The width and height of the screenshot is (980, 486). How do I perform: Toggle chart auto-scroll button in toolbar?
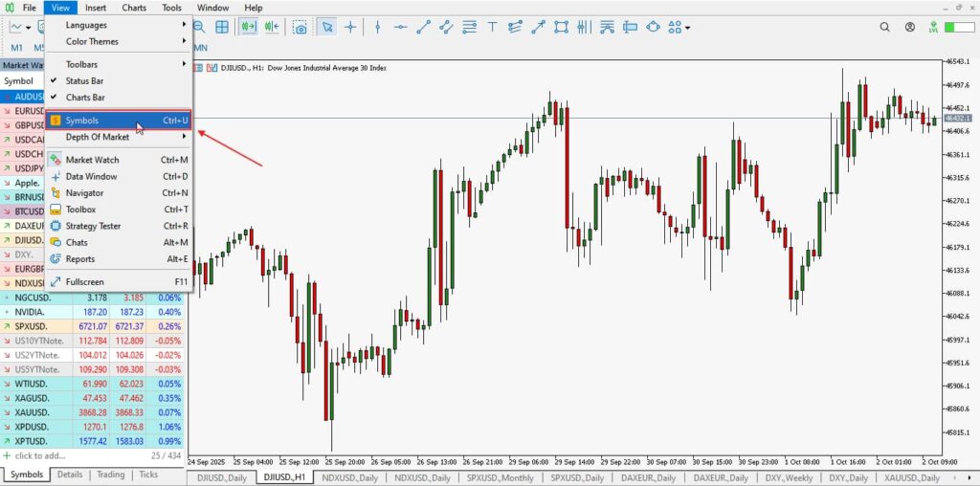[x=249, y=28]
